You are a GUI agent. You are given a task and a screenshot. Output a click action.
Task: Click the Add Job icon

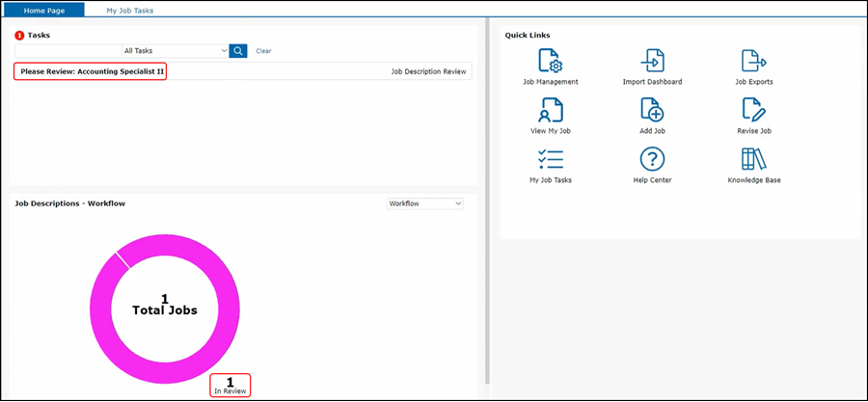(x=652, y=110)
